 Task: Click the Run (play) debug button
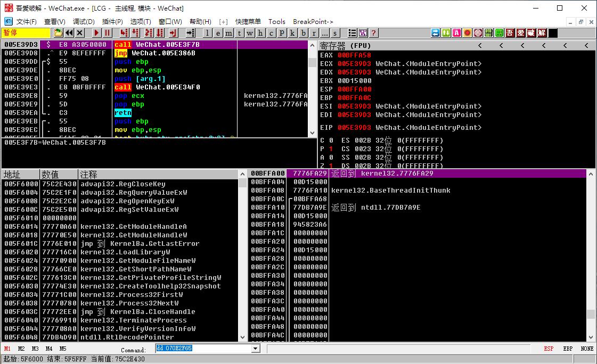pos(97,33)
